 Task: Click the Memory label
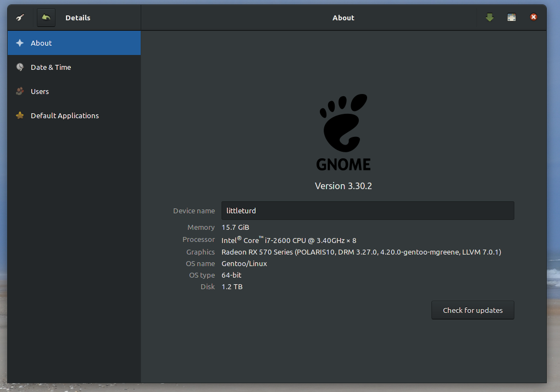point(201,227)
